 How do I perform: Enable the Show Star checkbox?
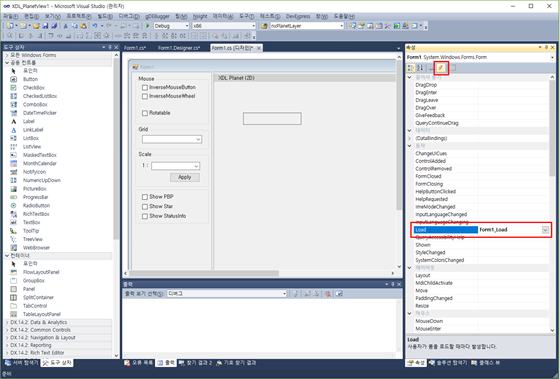tap(145, 206)
